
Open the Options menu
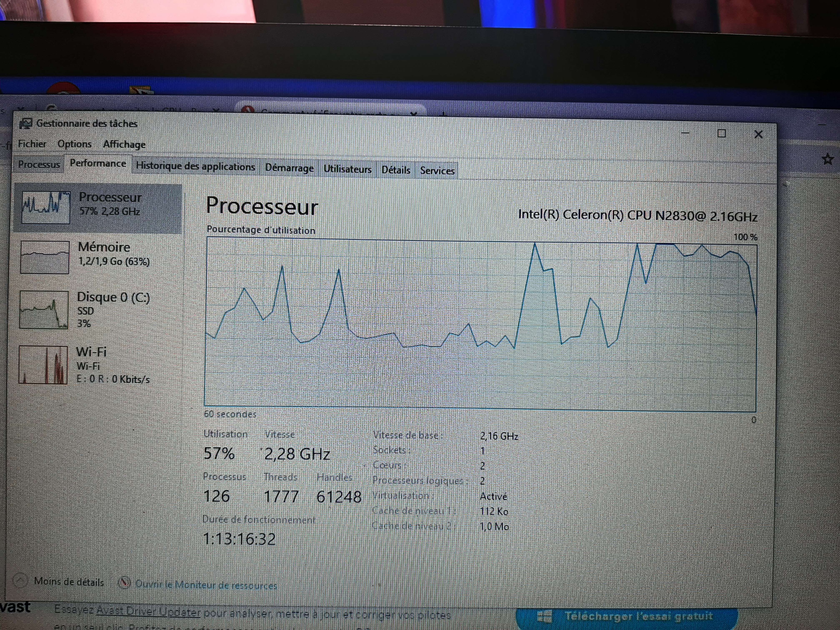(x=74, y=144)
